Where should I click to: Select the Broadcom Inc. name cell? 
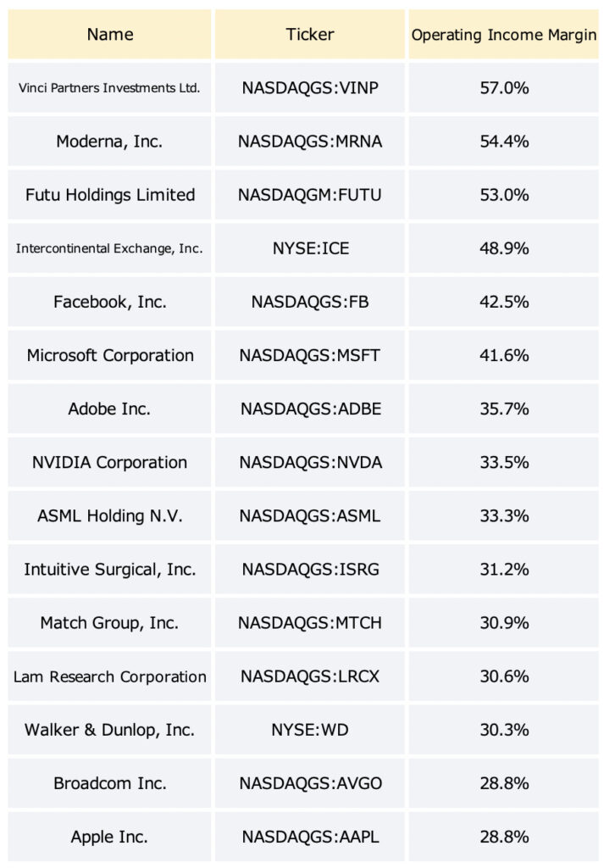(x=109, y=783)
